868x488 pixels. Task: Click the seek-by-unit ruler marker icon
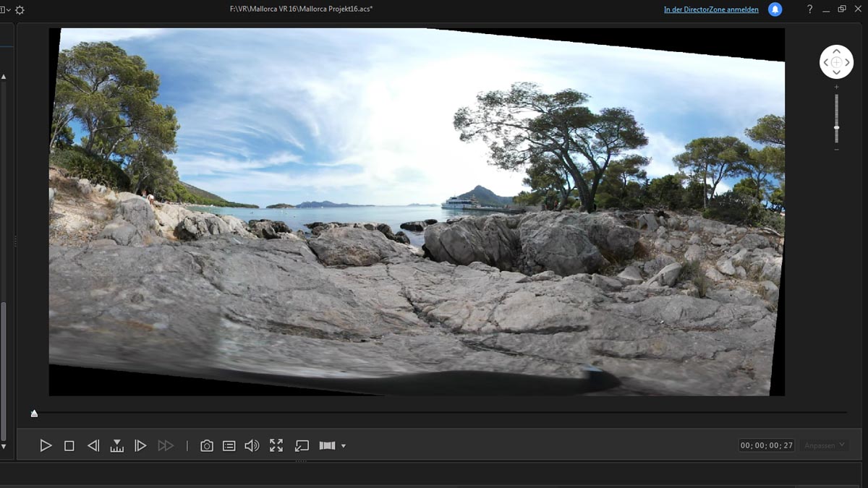[116, 446]
